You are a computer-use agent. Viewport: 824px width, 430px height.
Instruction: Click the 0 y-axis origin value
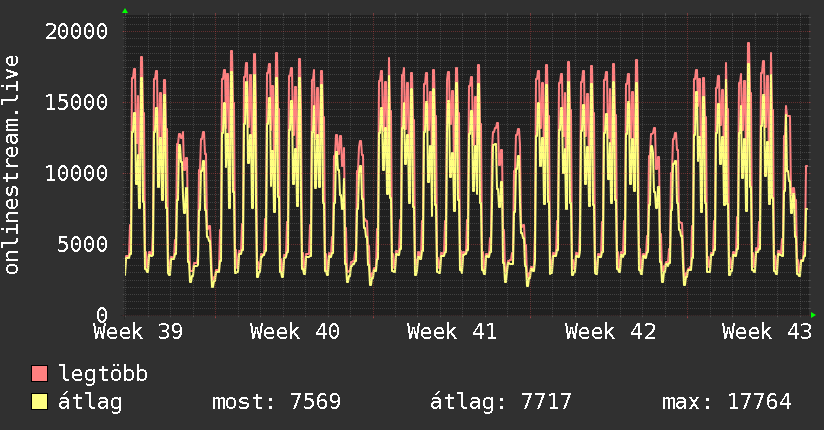[x=102, y=315]
